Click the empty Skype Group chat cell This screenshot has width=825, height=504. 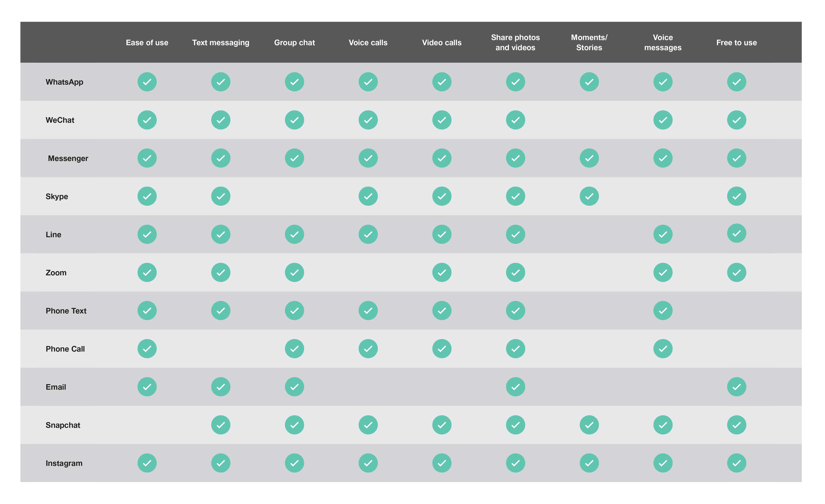(294, 196)
